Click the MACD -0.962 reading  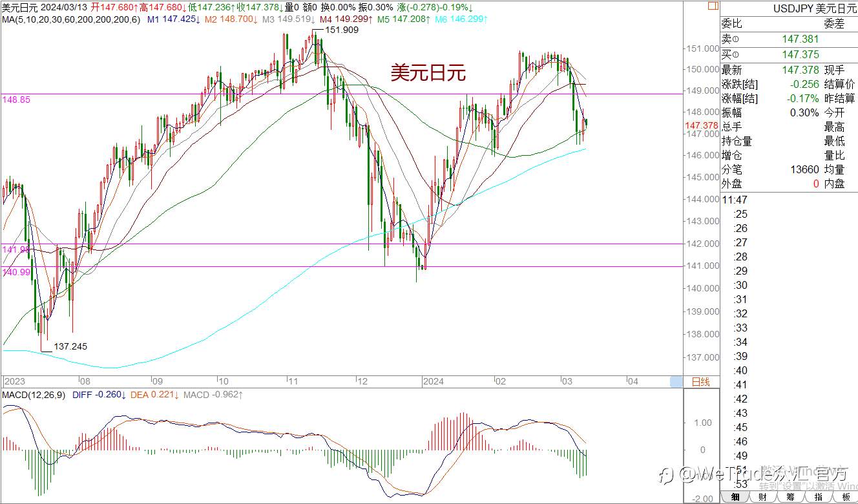[214, 394]
